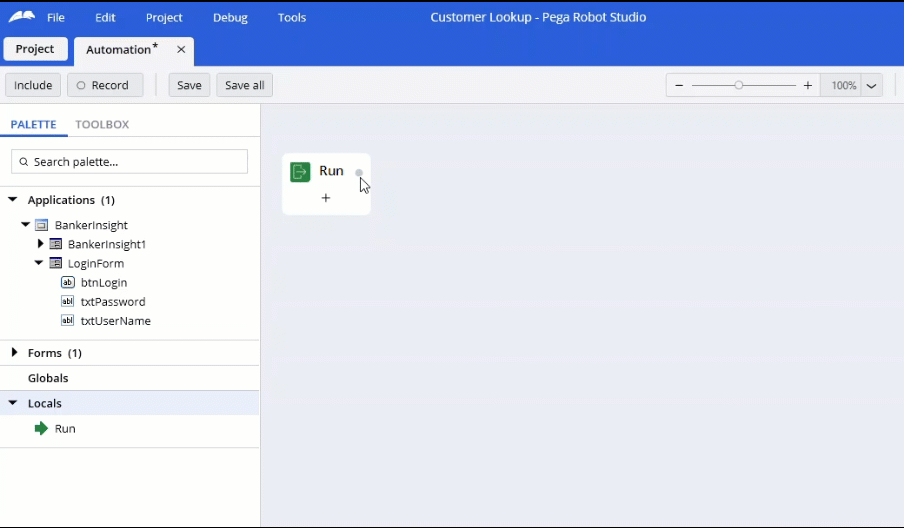Click the green Run block icon on canvas
The width and height of the screenshot is (904, 528).
coord(300,172)
